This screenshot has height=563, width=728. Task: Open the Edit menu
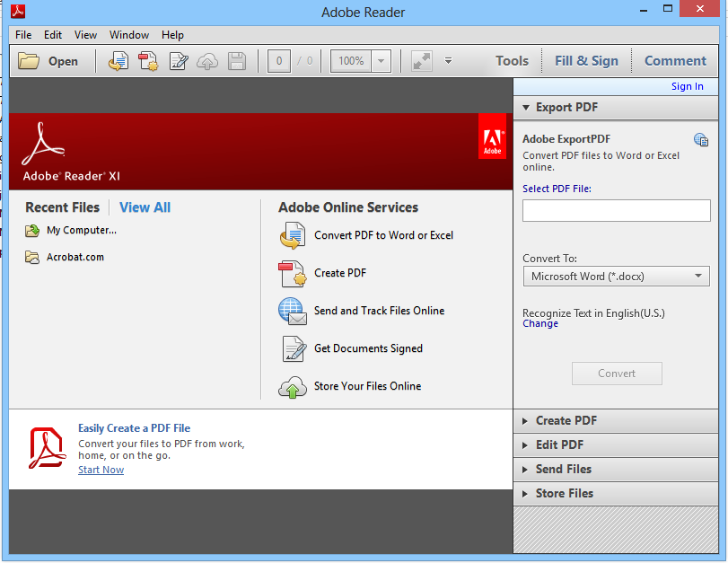point(53,35)
